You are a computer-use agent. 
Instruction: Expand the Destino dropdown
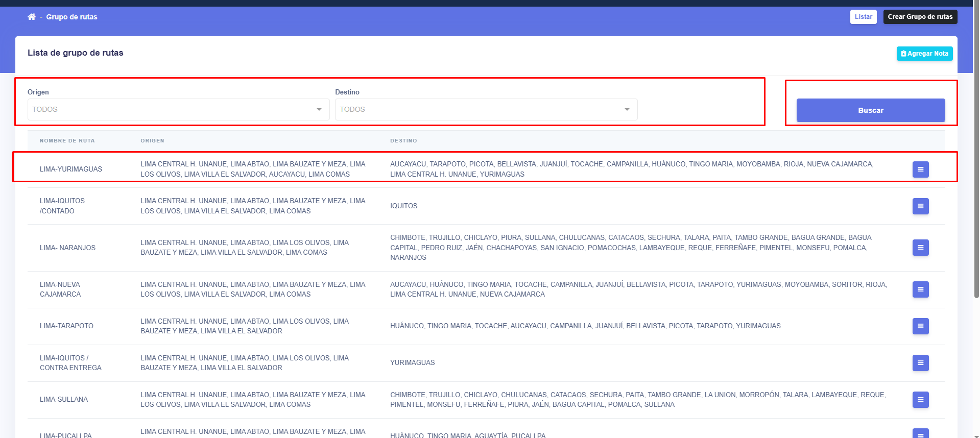click(486, 110)
